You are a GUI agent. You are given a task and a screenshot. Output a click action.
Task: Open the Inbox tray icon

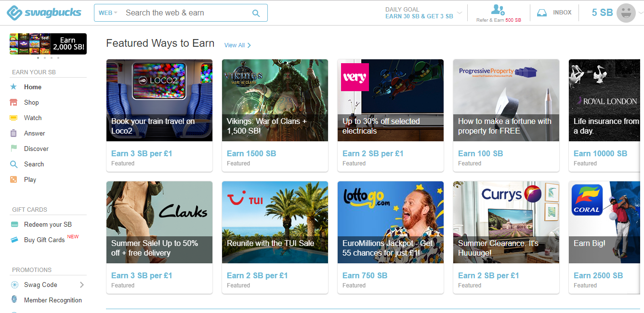coord(542,13)
